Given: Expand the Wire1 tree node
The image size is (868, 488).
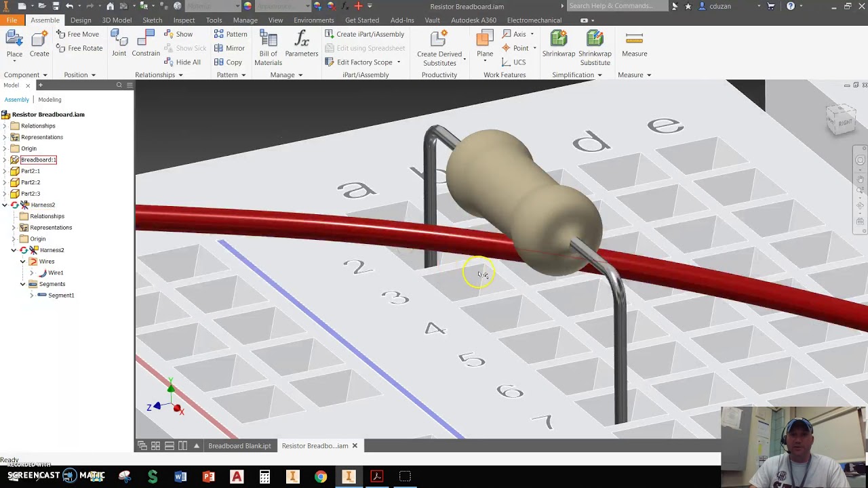Looking at the screenshot, I should coord(31,272).
